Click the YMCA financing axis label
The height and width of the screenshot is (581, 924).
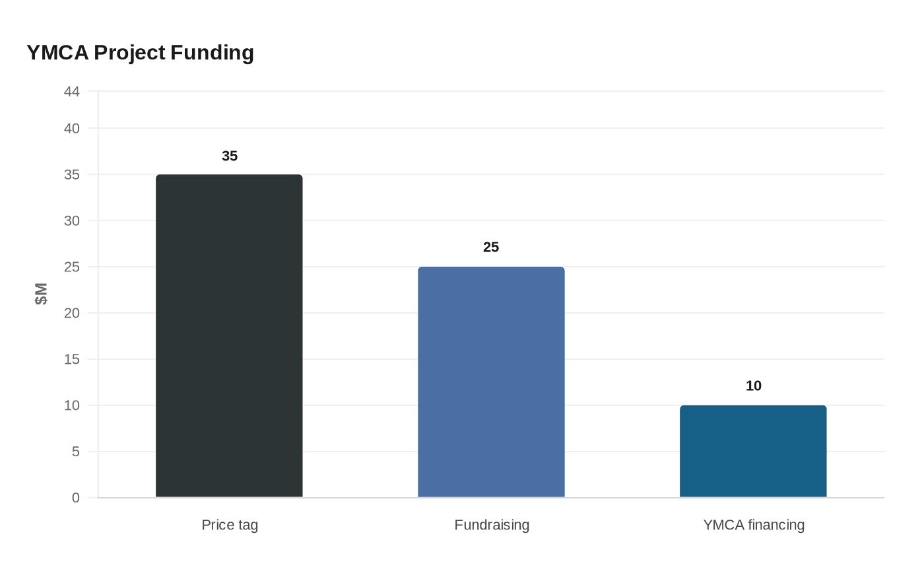(x=754, y=525)
